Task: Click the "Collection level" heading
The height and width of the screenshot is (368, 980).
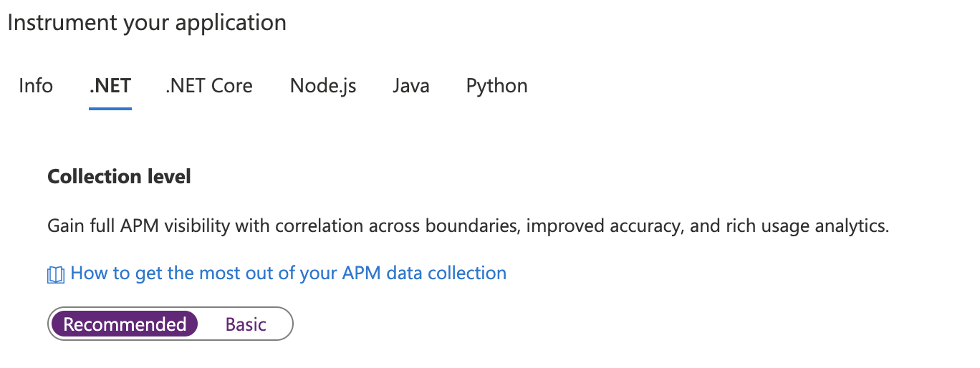Action: (119, 176)
